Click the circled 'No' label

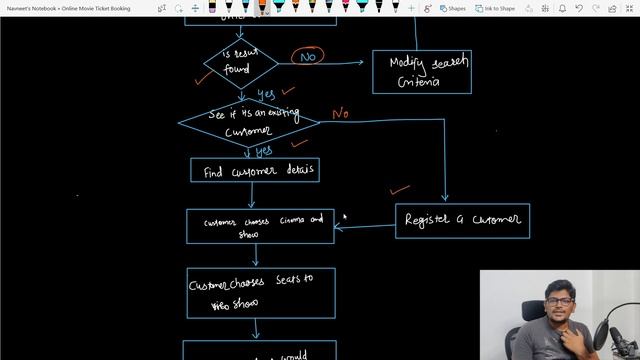tap(308, 57)
